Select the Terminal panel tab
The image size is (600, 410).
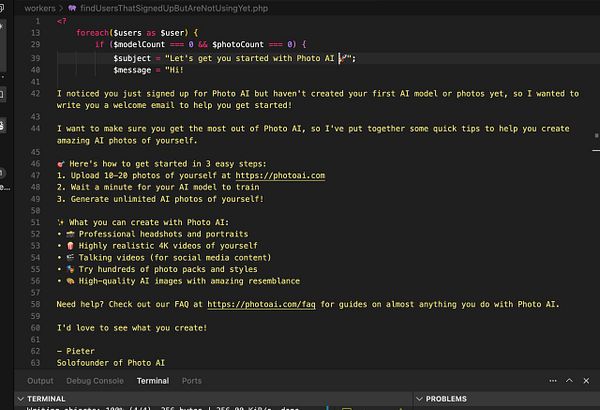[x=153, y=381]
